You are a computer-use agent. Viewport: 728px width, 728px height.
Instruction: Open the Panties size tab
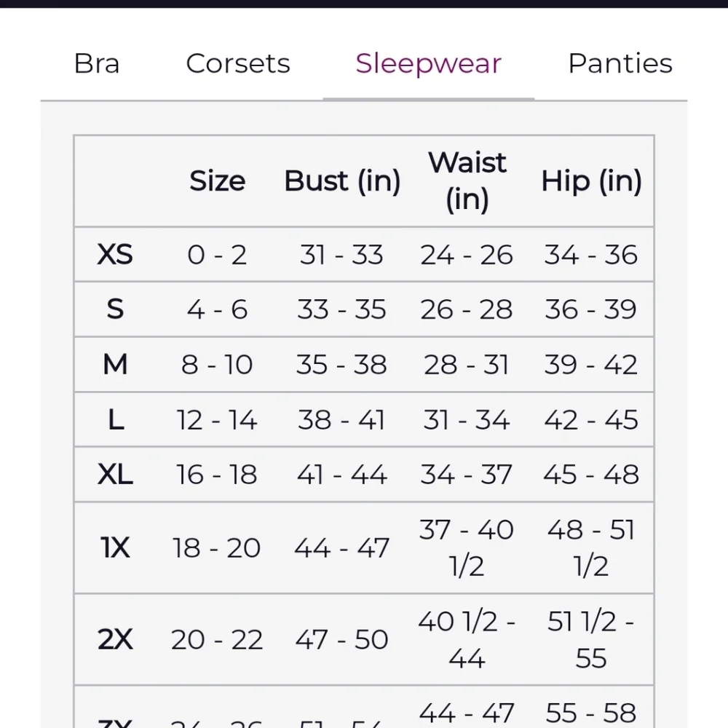coord(620,63)
